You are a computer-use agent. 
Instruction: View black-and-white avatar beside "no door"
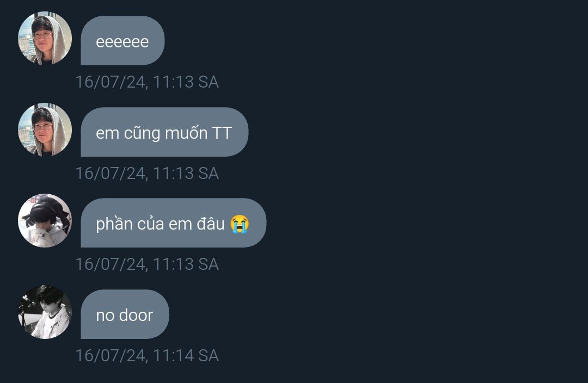click(45, 312)
